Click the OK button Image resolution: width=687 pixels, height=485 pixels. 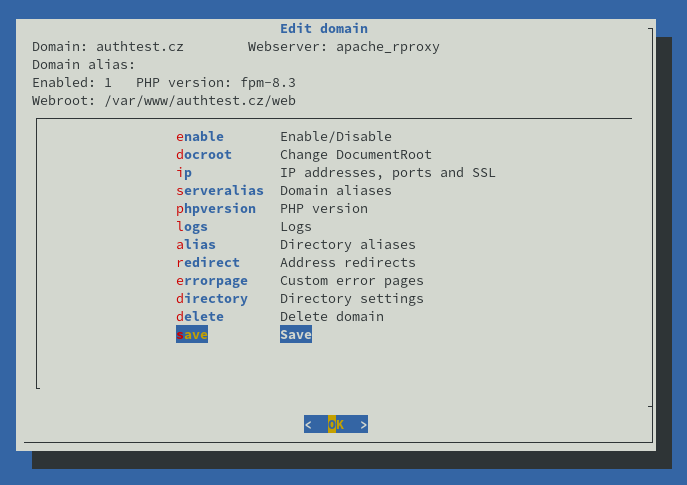[x=336, y=424]
